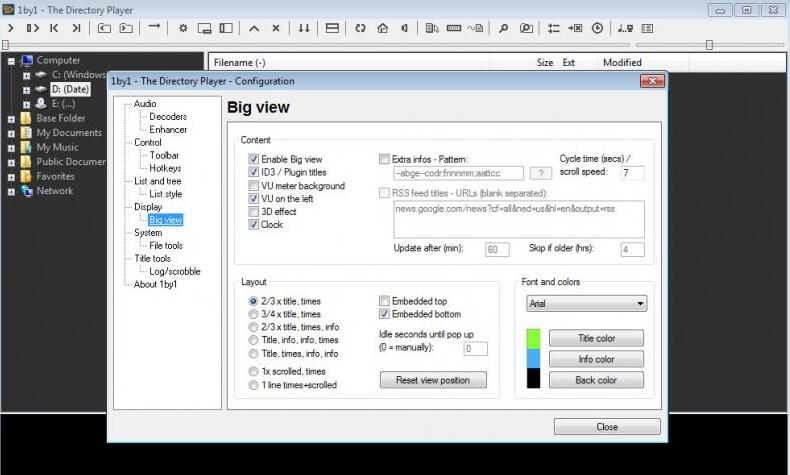Image resolution: width=790 pixels, height=475 pixels.
Task: Close the Configuration dialog with Close button
Action: 607,427
